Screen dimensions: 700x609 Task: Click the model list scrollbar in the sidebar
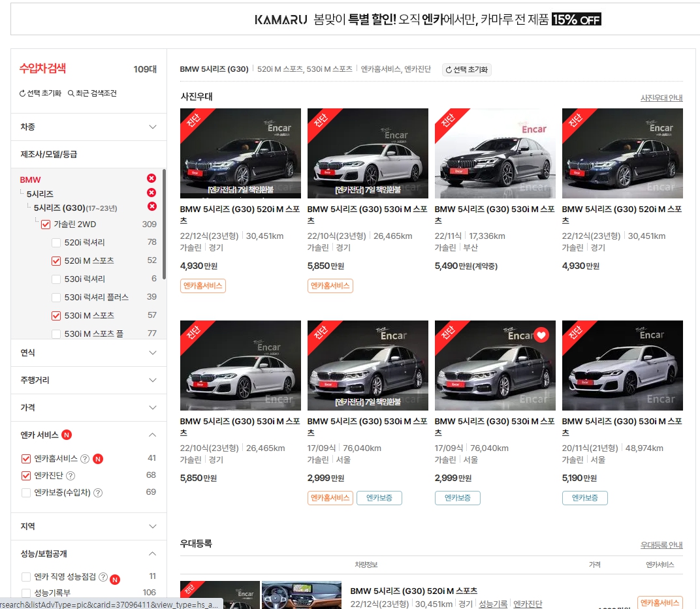click(x=164, y=224)
